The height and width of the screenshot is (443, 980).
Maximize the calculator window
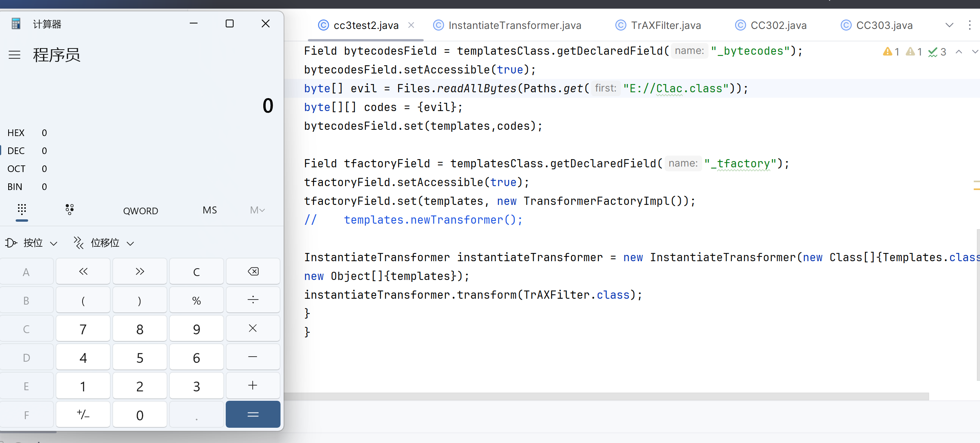pos(230,23)
